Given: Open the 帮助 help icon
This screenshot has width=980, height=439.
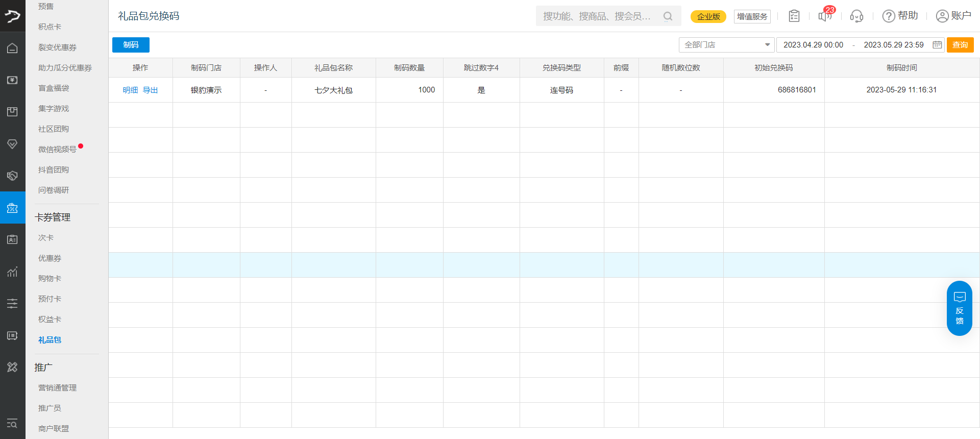Looking at the screenshot, I should [900, 16].
